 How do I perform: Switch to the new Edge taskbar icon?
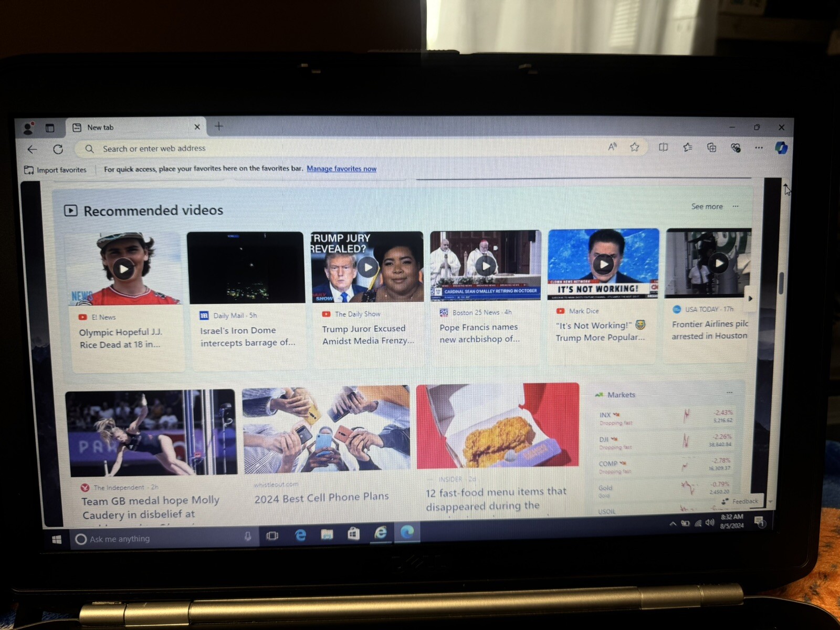[x=407, y=532]
